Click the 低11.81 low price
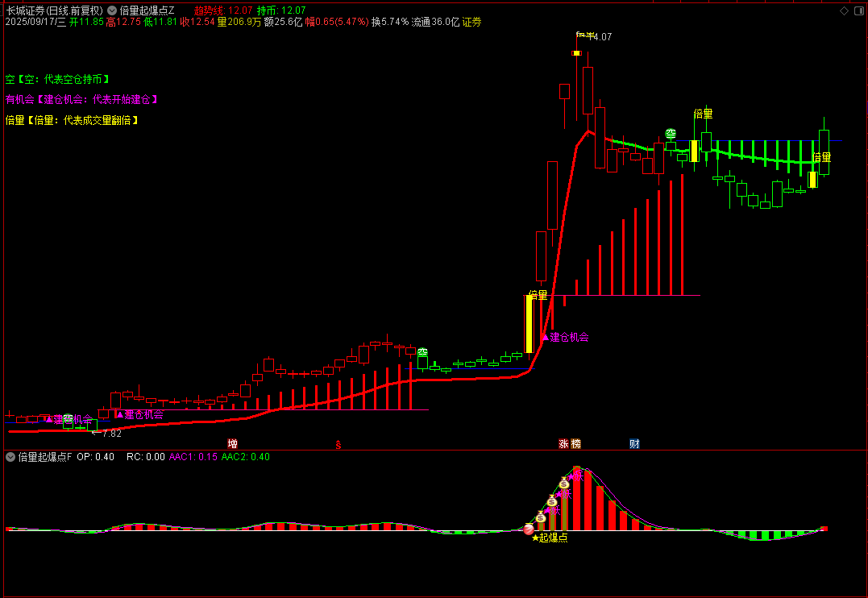868x598 pixels. pyautogui.click(x=160, y=22)
